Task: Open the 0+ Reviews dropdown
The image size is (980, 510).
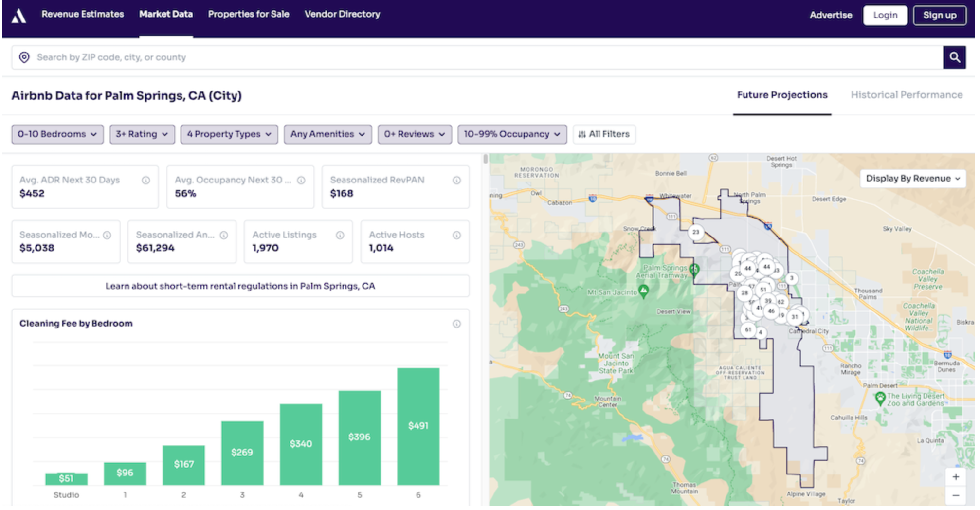Action: (x=415, y=134)
